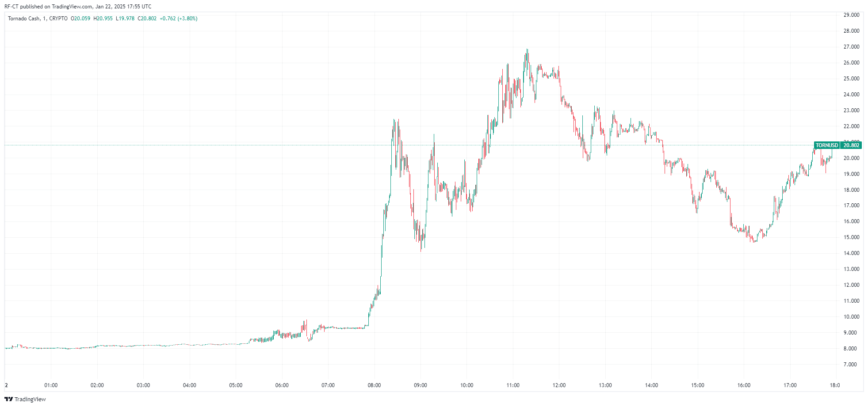Click the partially shown 18:0 time label
The width and height of the screenshot is (868, 407).
(835, 385)
